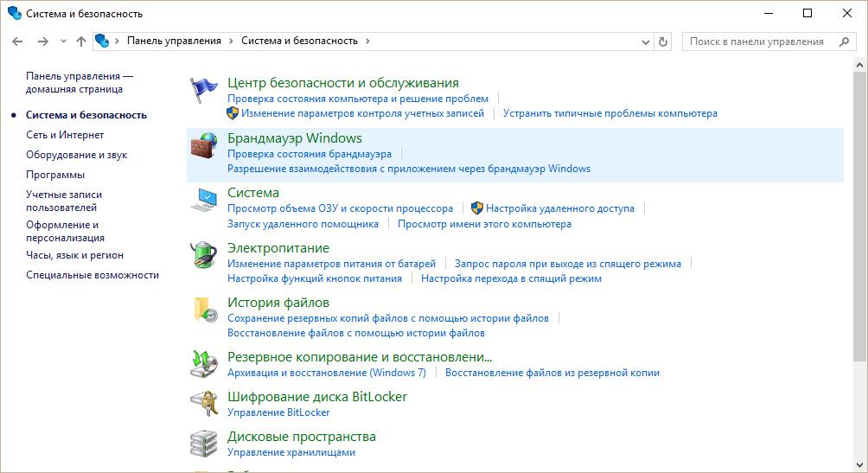Viewport: 868px width, 473px height.
Task: Click the BitLocker drive encryption keys icon
Action: click(204, 404)
